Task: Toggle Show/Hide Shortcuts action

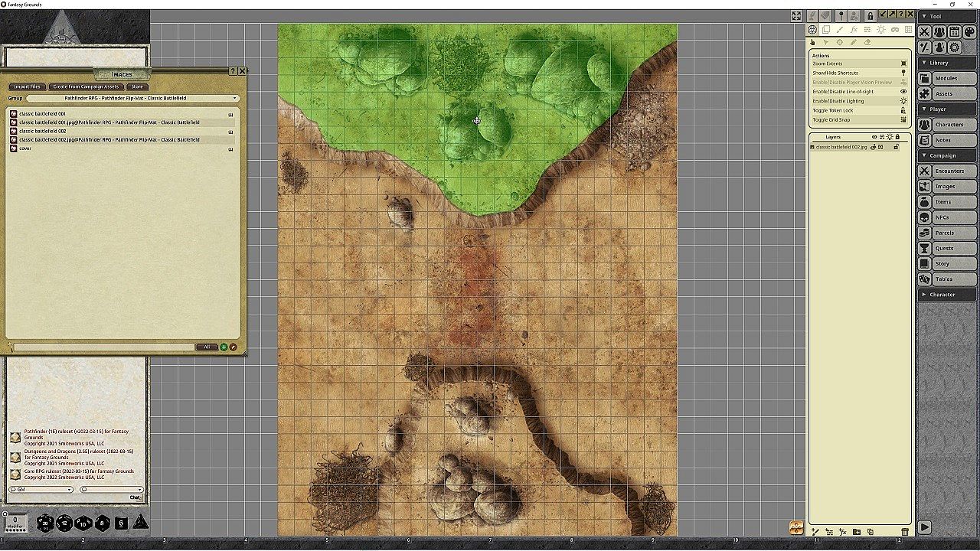Action: [x=858, y=73]
